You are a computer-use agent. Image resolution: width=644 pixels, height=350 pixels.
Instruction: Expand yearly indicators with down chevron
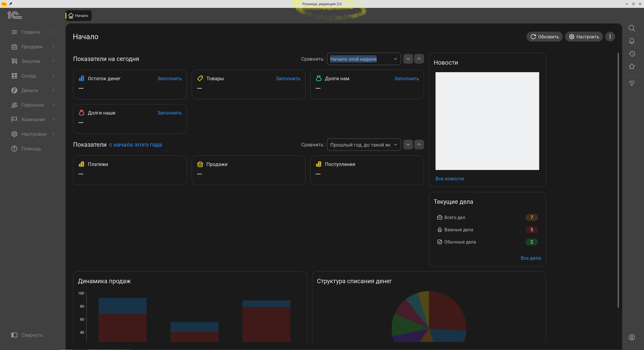[408, 145]
